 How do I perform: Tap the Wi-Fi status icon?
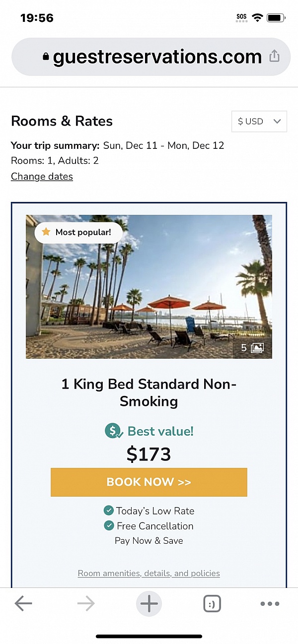257,16
